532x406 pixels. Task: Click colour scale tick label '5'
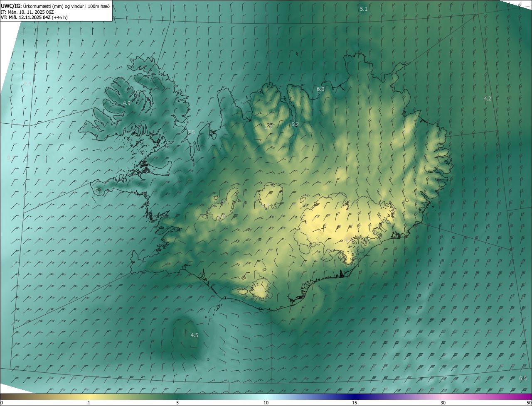(177, 403)
